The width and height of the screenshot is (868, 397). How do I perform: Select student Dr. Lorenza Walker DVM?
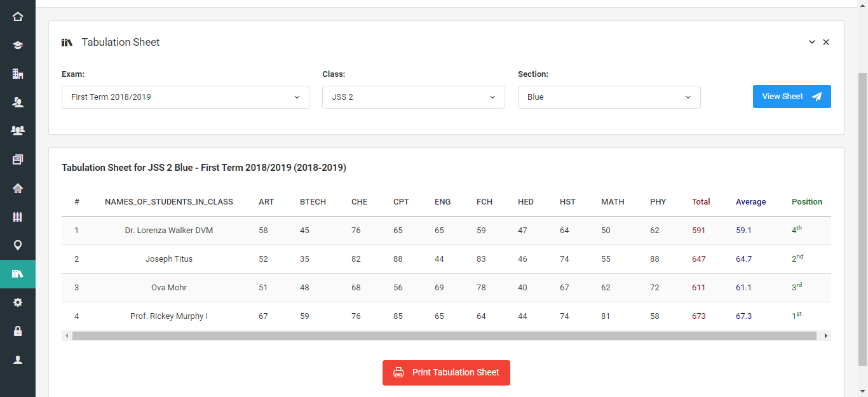click(169, 231)
